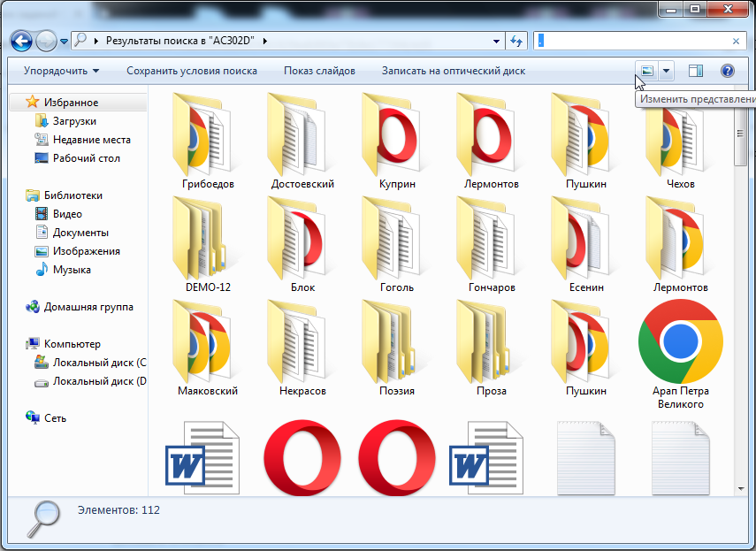The height and width of the screenshot is (551, 756).
Task: Go back with the Back arrow button
Action: pyautogui.click(x=21, y=41)
